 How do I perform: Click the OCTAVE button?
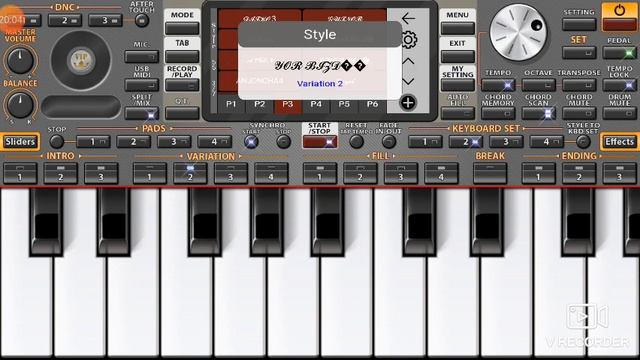coord(538,85)
